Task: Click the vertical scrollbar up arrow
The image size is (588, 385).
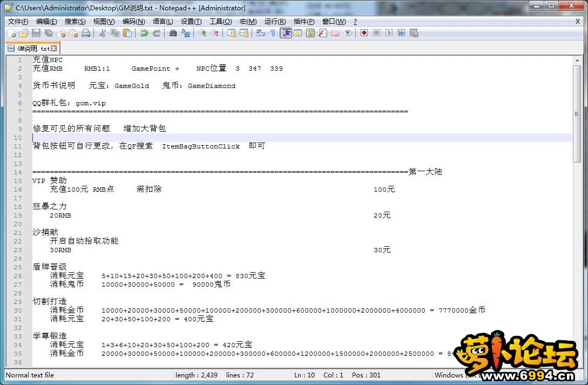Action: (577, 60)
